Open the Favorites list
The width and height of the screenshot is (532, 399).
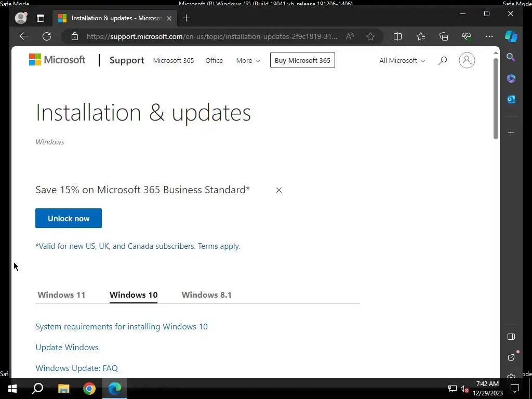421,36
